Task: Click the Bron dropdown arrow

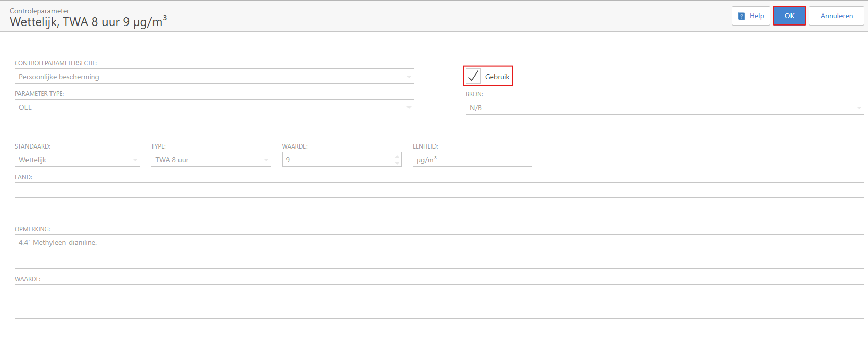Action: click(859, 108)
